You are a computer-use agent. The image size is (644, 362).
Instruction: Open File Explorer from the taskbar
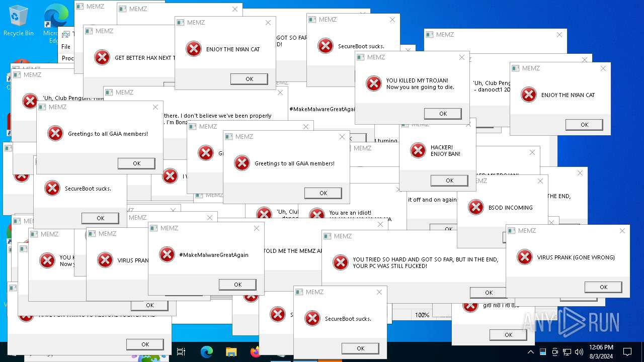coord(231,352)
